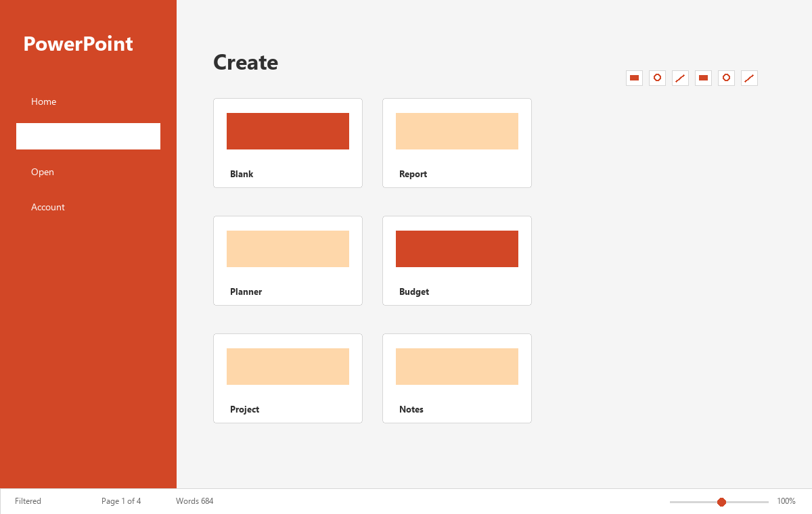
Task: Click the 100% zoom level value
Action: tap(786, 501)
